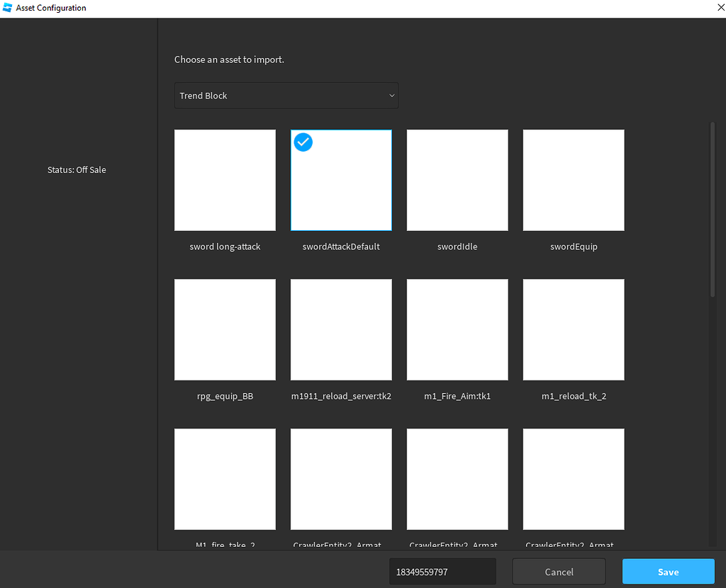Select the m1_Fire_Aim:tk1 asset
This screenshot has height=588, width=726.
(457, 329)
